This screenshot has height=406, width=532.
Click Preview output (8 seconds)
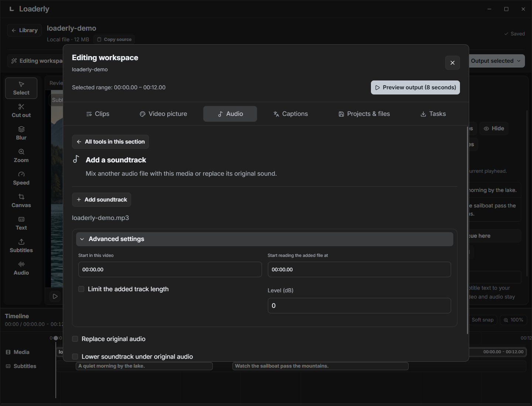[415, 87]
